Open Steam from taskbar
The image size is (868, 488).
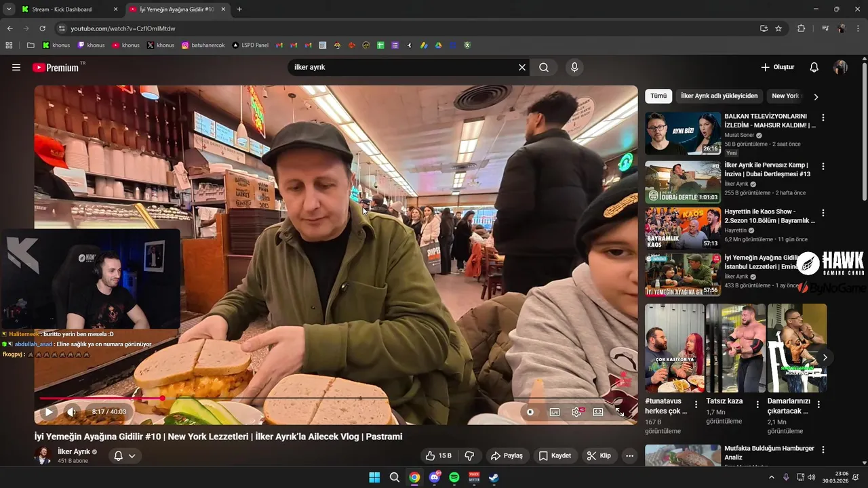[x=494, y=477]
